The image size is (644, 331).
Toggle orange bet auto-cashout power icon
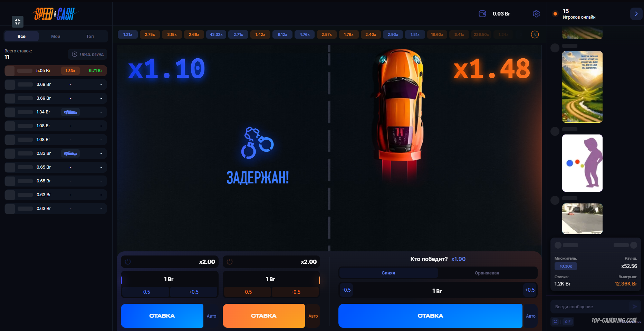click(229, 262)
